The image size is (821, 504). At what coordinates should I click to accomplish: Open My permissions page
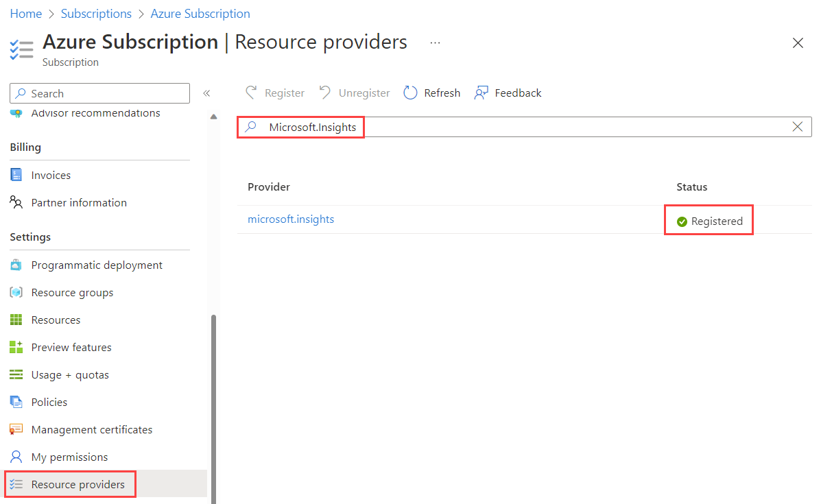69,457
